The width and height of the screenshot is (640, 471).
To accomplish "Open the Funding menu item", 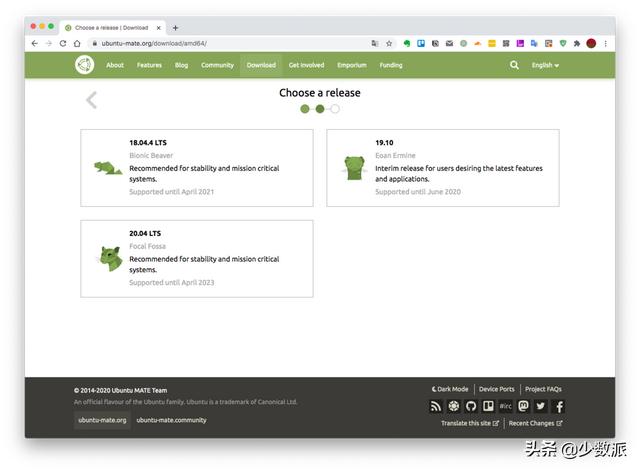I will [391, 65].
